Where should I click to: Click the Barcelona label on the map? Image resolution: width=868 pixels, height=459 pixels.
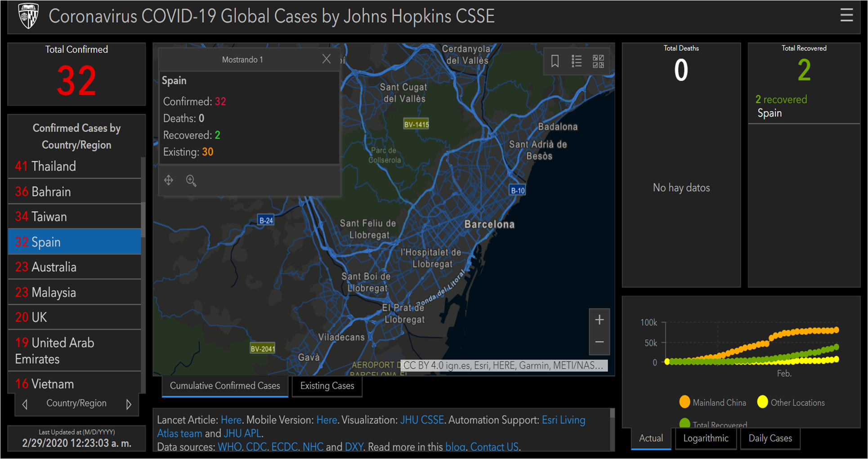(489, 224)
